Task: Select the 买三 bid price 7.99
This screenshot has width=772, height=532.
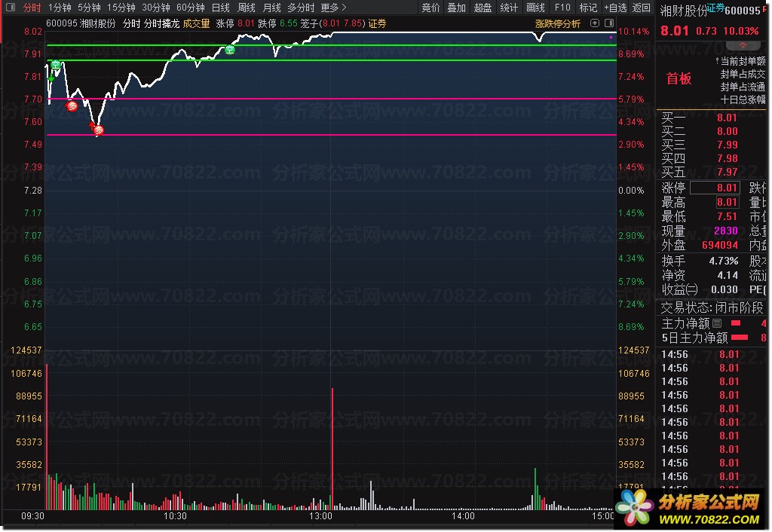Action: tap(728, 145)
